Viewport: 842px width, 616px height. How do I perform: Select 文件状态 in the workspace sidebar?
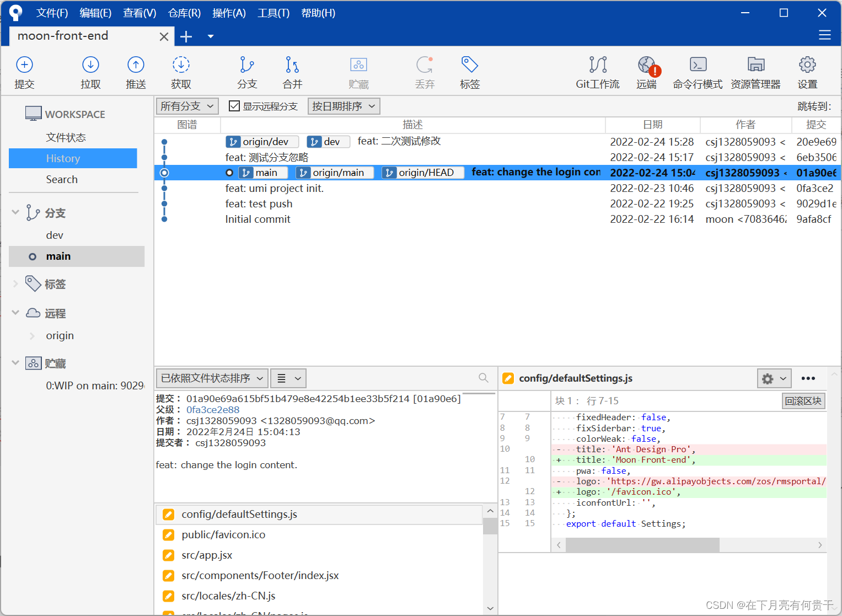(66, 137)
